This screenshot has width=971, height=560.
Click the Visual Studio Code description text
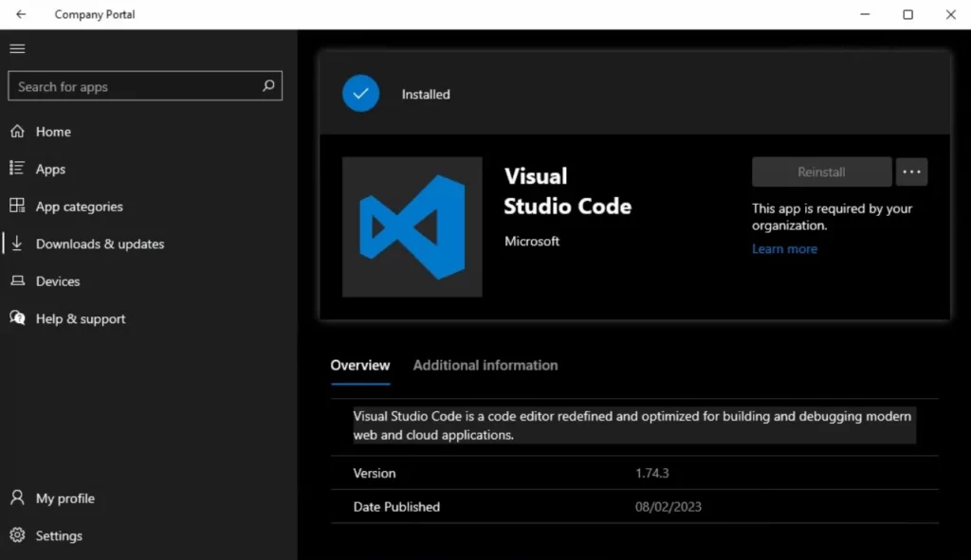point(632,425)
